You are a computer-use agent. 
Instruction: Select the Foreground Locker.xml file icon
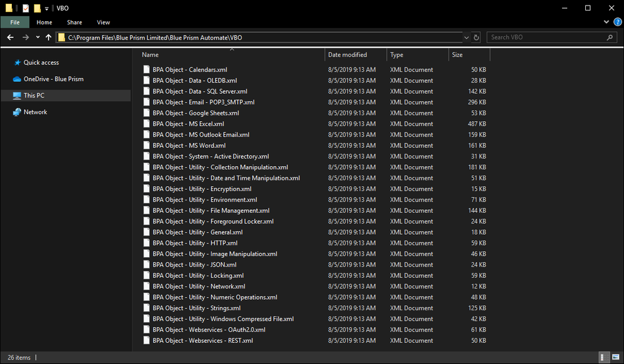[x=146, y=221]
